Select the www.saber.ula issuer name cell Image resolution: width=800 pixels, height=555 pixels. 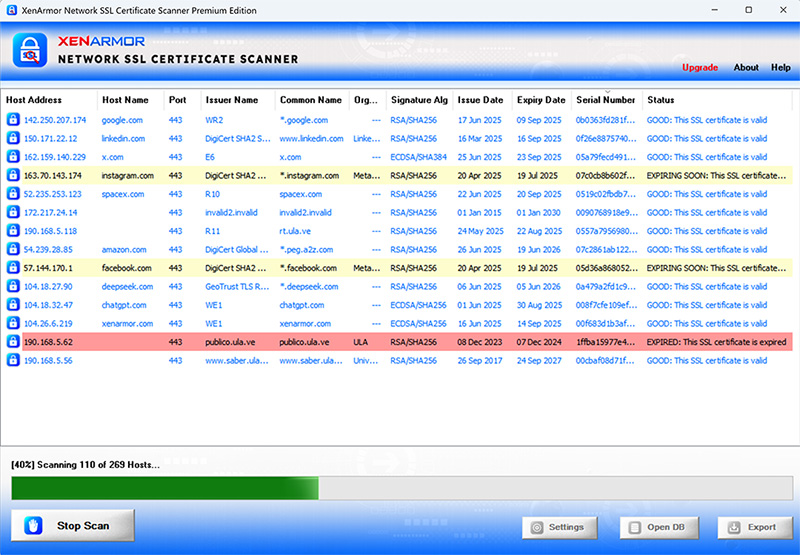tap(237, 361)
